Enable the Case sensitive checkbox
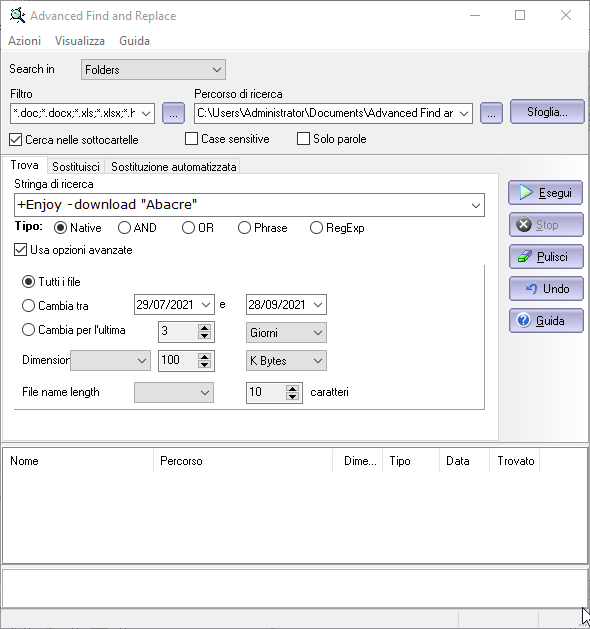The width and height of the screenshot is (590, 629). (191, 139)
